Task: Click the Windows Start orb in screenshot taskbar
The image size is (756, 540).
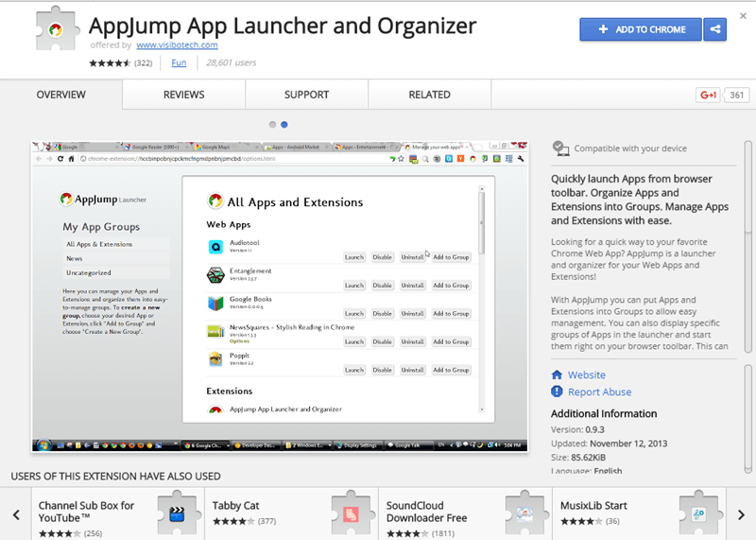Action: [43, 445]
